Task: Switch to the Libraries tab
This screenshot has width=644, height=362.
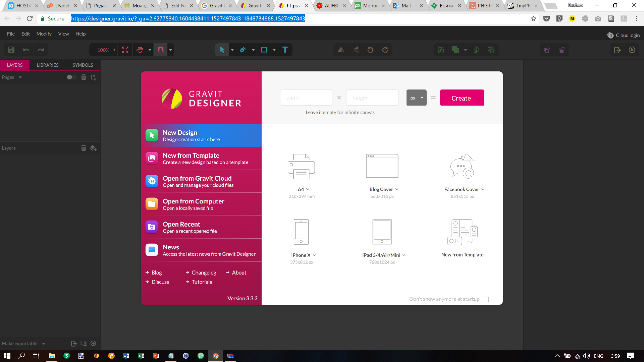Action: click(48, 65)
